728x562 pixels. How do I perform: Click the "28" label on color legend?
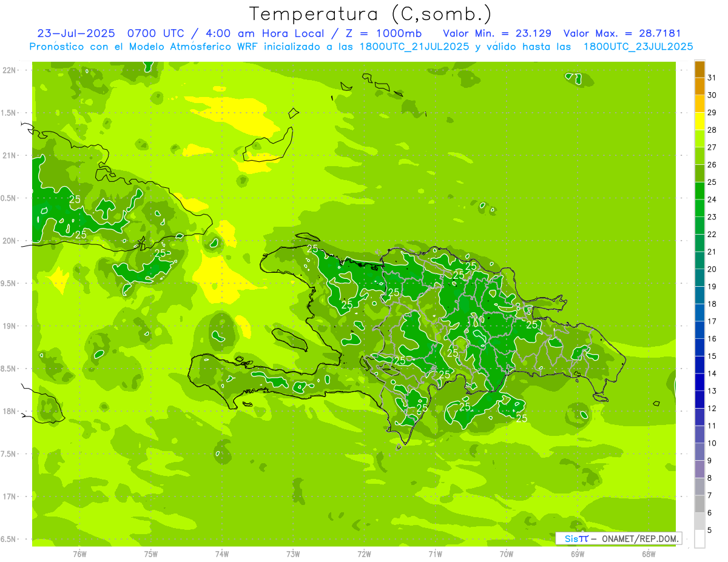[712, 130]
